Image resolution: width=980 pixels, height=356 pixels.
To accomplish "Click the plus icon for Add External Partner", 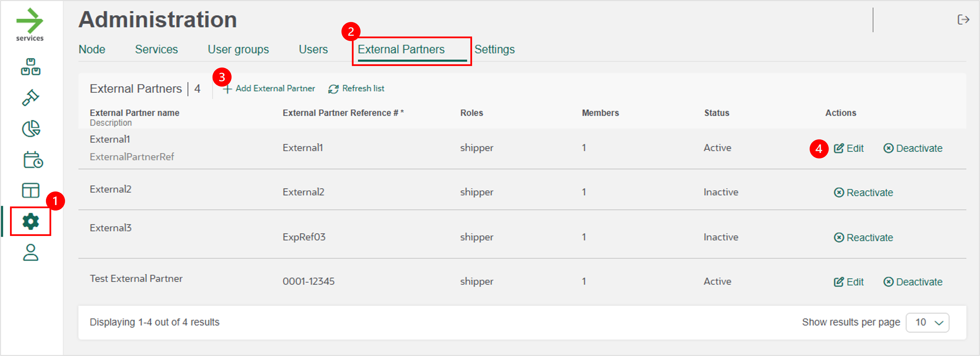I will [x=227, y=89].
